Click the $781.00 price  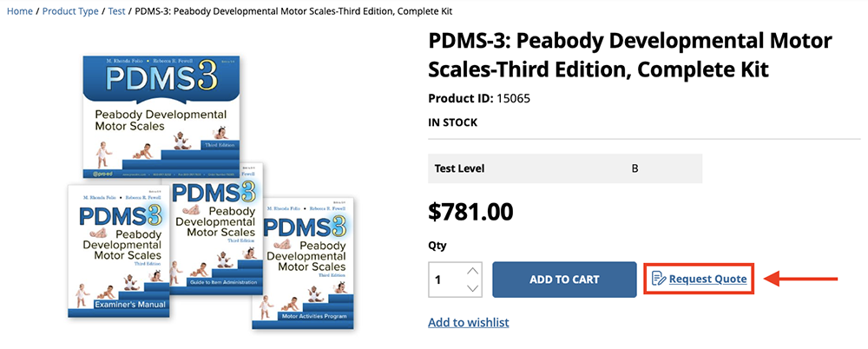click(470, 211)
